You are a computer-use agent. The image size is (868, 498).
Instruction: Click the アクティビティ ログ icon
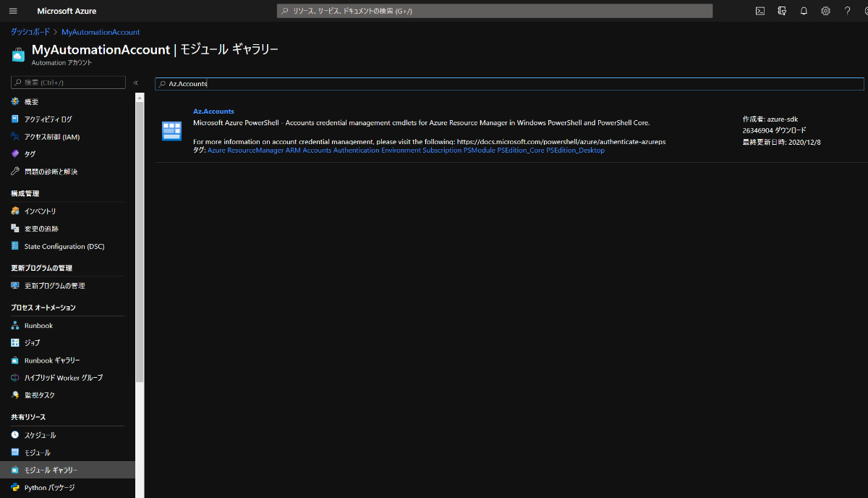pyautogui.click(x=15, y=119)
